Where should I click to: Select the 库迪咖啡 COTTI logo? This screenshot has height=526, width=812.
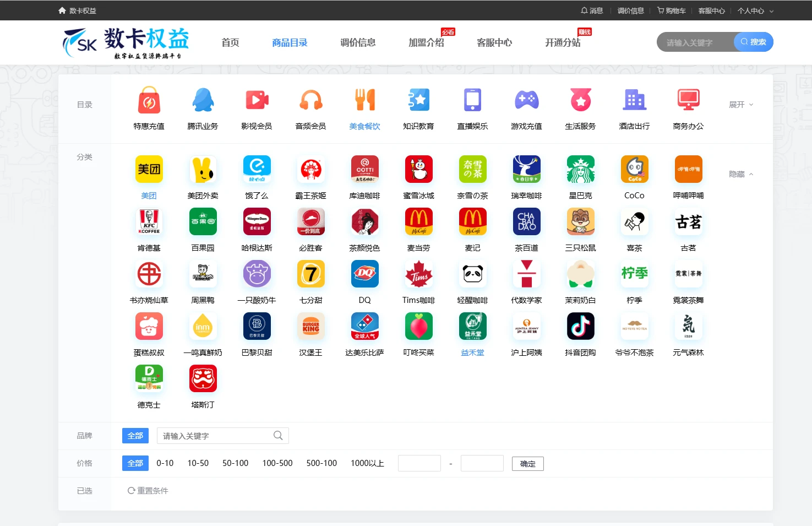pyautogui.click(x=365, y=169)
